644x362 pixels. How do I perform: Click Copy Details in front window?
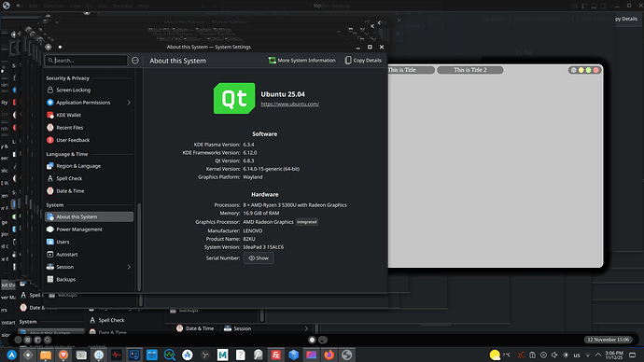click(363, 61)
